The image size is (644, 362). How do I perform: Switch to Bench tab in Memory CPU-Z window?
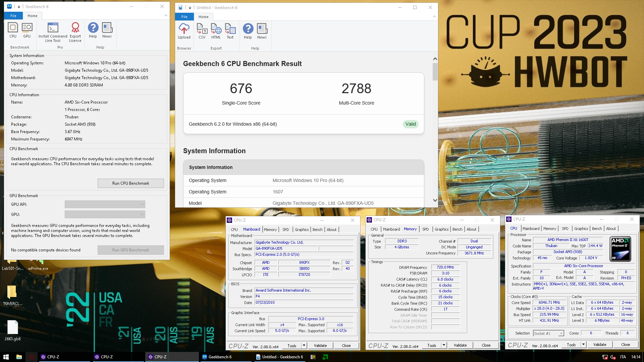pyautogui.click(x=458, y=229)
